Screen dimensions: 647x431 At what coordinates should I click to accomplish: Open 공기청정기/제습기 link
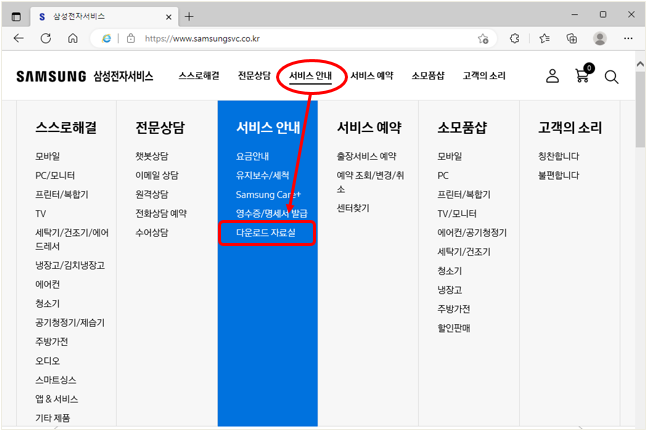[x=70, y=323]
